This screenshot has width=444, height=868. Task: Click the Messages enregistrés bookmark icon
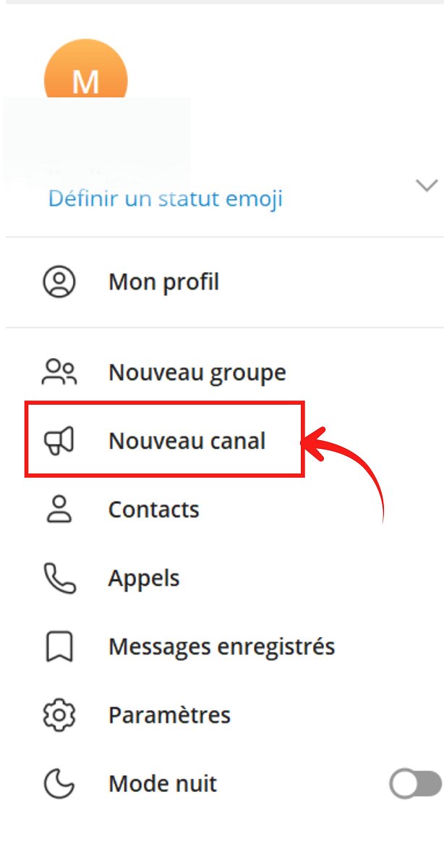tap(59, 646)
